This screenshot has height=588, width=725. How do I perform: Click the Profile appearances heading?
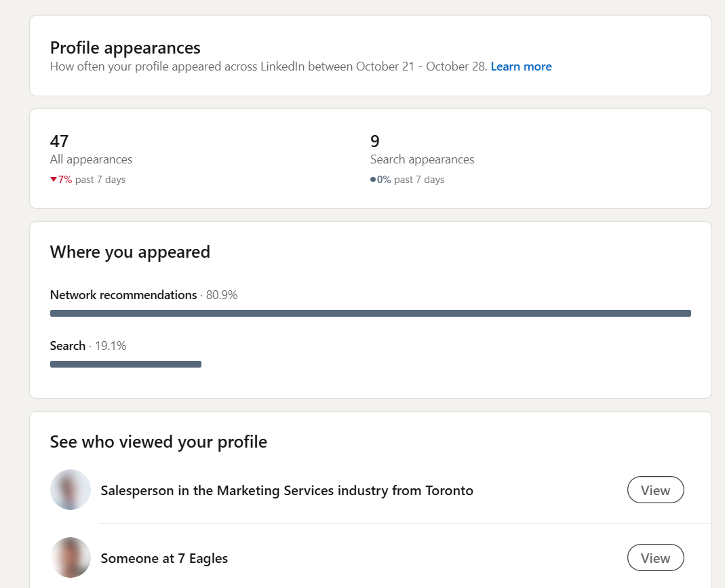125,47
